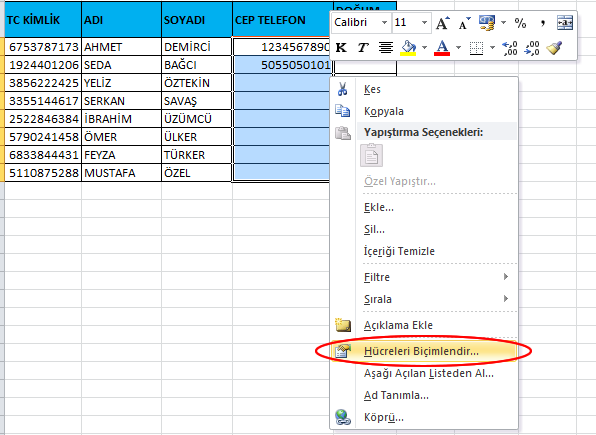Click the Merge and Center icon
Viewport: 596px width, 435px height.
(565, 23)
